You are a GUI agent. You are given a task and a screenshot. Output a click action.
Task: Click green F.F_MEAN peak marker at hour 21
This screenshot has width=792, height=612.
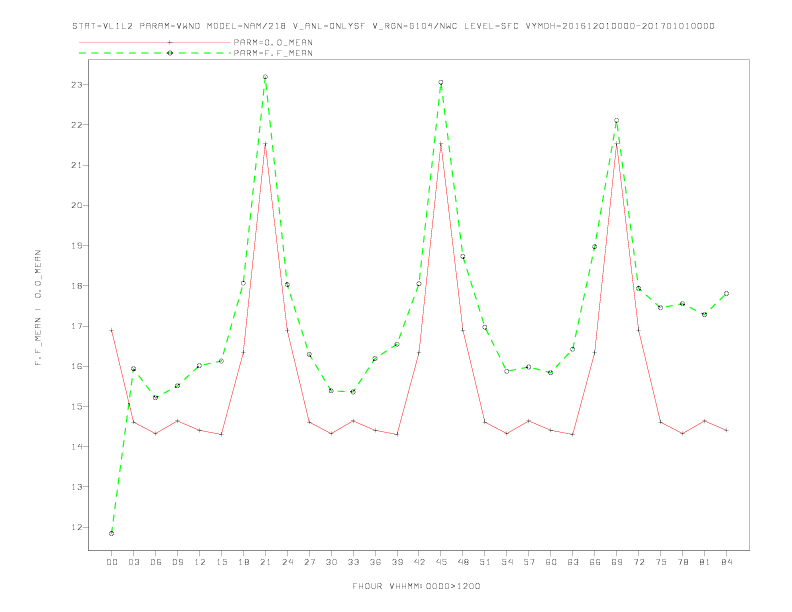[265, 77]
